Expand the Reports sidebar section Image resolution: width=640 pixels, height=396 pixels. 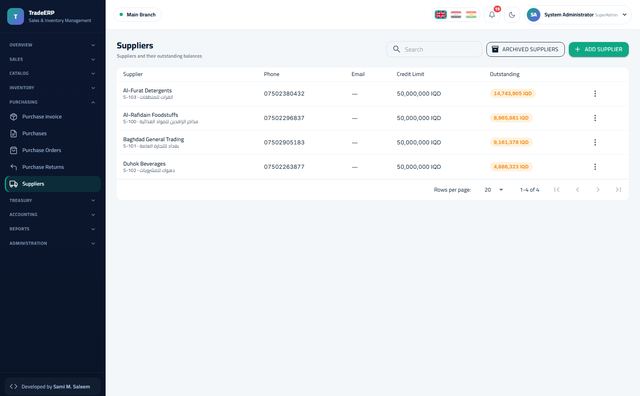coord(52,229)
